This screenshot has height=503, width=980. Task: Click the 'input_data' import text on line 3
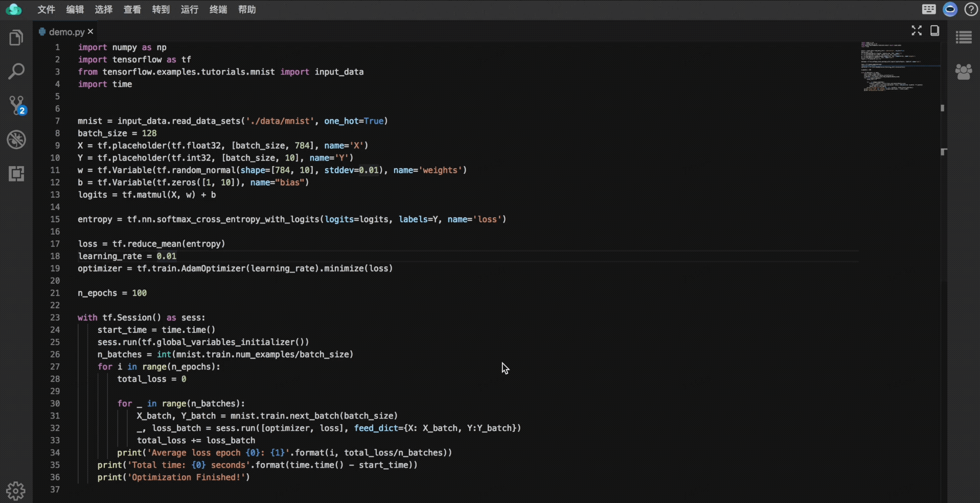339,72
